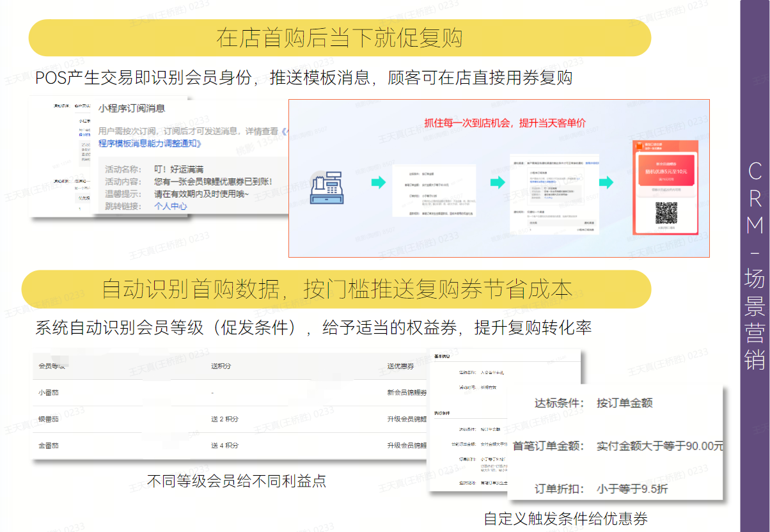The image size is (770, 532).
Task: Click the QR code on the coupon card
Action: (666, 213)
